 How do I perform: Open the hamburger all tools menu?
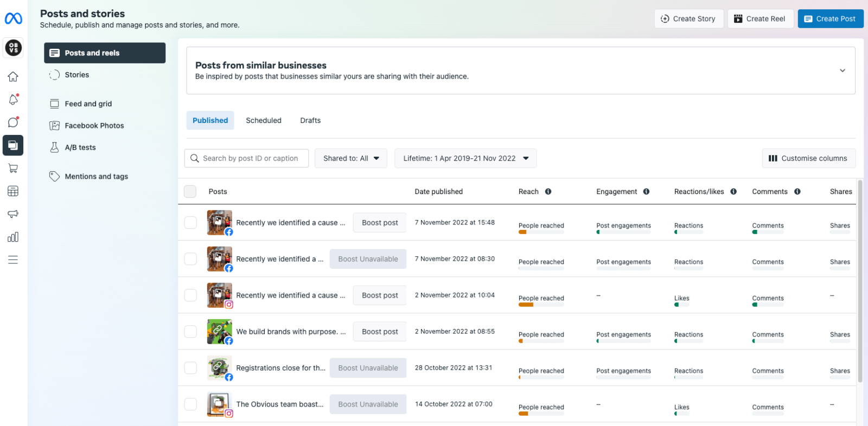pyautogui.click(x=13, y=260)
